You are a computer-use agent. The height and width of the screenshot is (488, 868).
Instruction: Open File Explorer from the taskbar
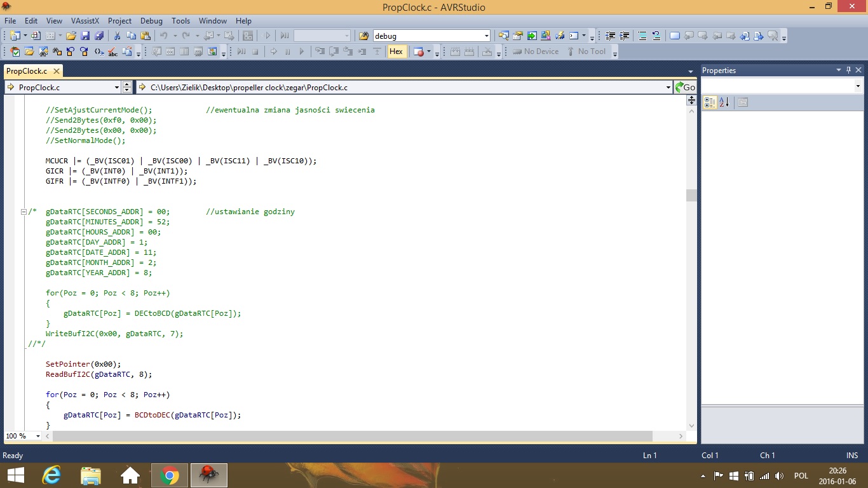point(91,475)
